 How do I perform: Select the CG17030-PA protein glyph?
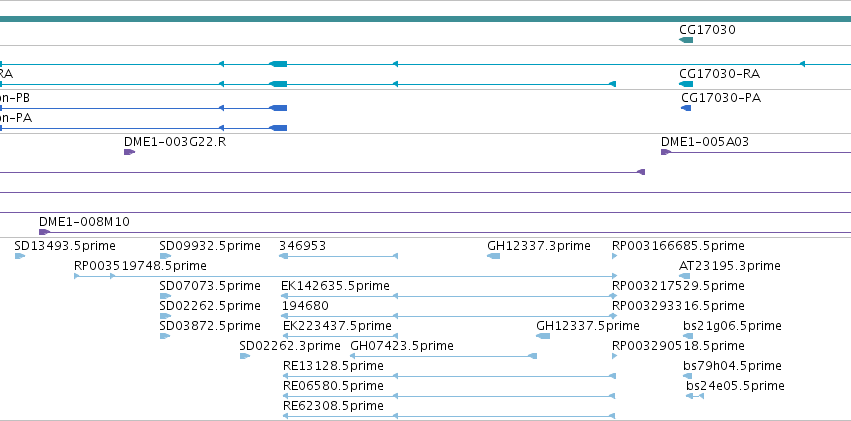pos(686,108)
